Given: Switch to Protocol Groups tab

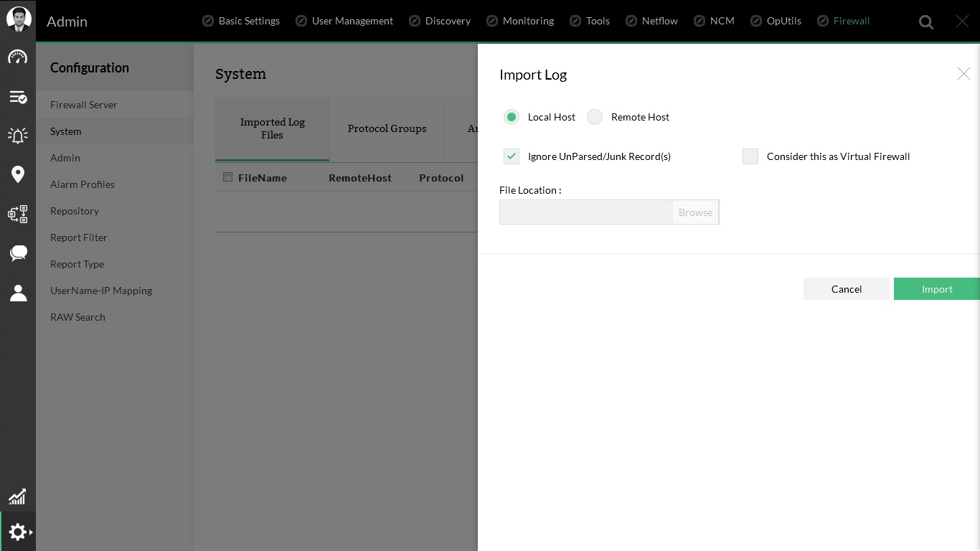Looking at the screenshot, I should click(x=387, y=128).
